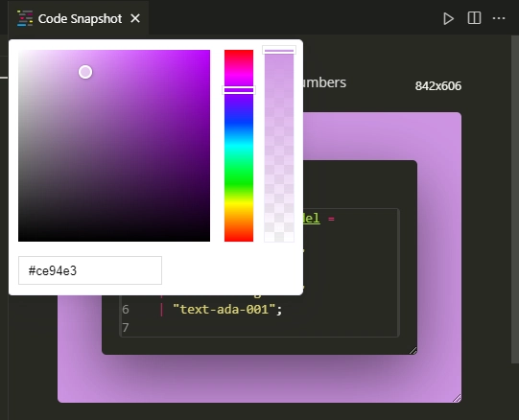
Task: Click line number 7 in snapshot
Action: click(126, 328)
